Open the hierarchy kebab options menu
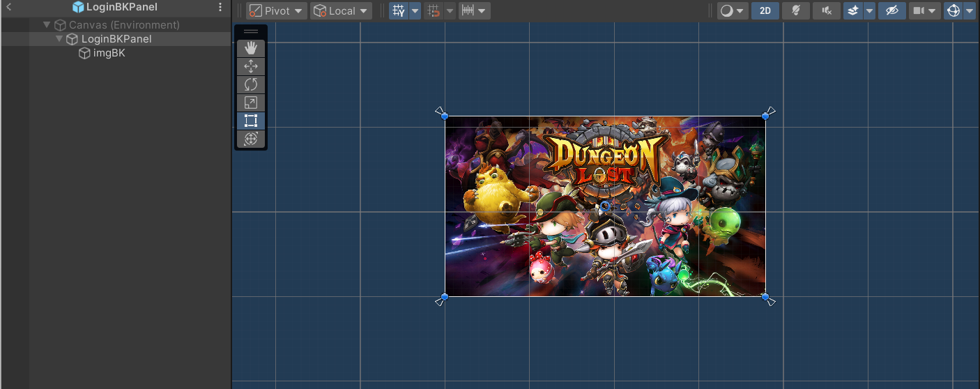 tap(220, 7)
